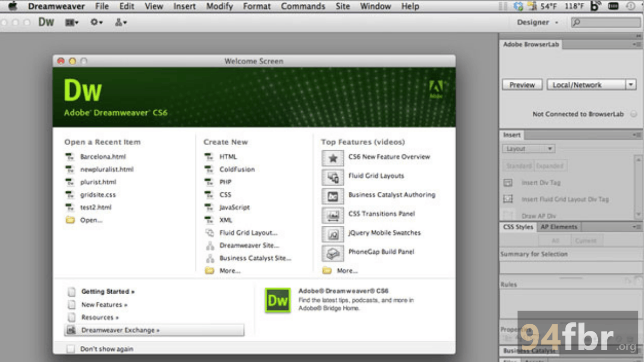The image size is (644, 362).
Task: Play the CS6 New Feature Overview star icon
Action: click(x=333, y=158)
